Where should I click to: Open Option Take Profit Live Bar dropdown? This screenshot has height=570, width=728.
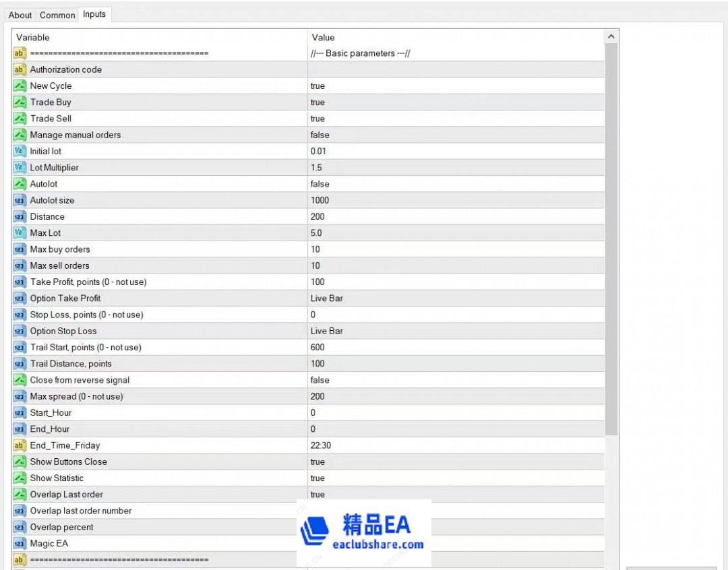click(456, 298)
